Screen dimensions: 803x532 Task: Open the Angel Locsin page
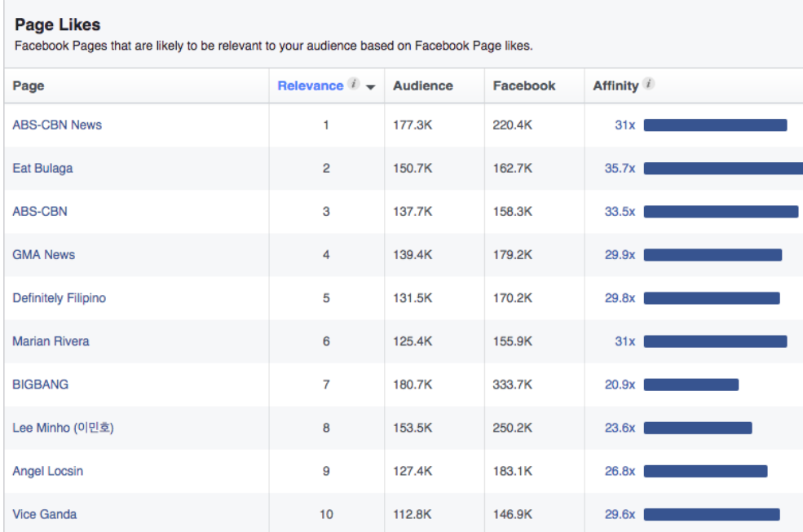click(x=47, y=470)
